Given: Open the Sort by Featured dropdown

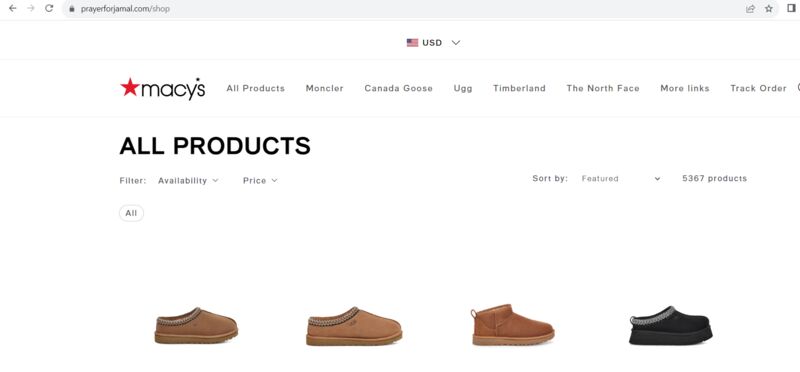Looking at the screenshot, I should click(621, 179).
